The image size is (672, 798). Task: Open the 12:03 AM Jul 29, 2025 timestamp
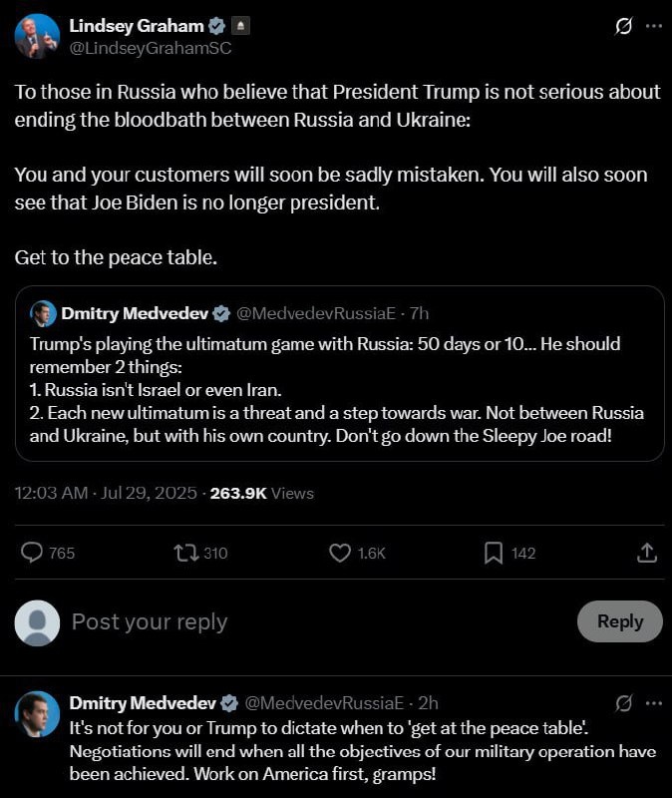106,493
